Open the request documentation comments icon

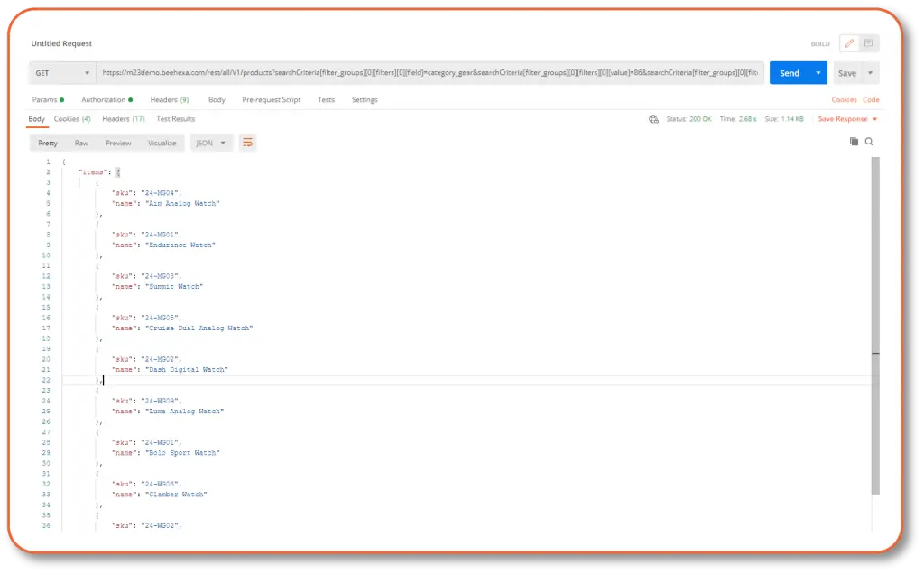[x=869, y=42]
